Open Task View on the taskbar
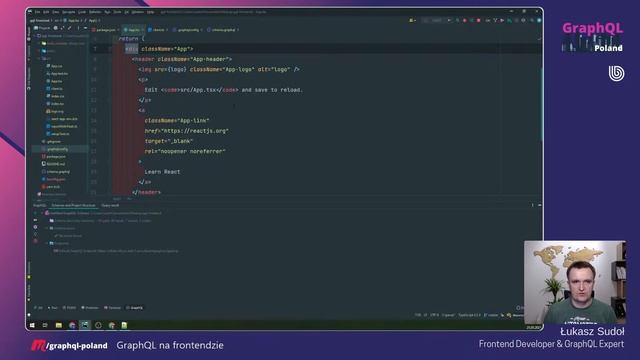Image resolution: width=640 pixels, height=360 pixels. click(45, 325)
